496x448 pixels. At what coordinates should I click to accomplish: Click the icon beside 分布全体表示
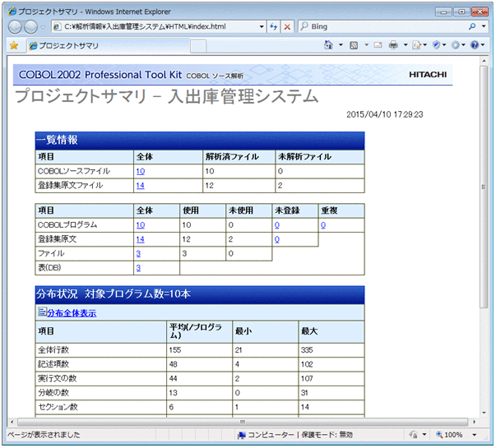[42, 312]
